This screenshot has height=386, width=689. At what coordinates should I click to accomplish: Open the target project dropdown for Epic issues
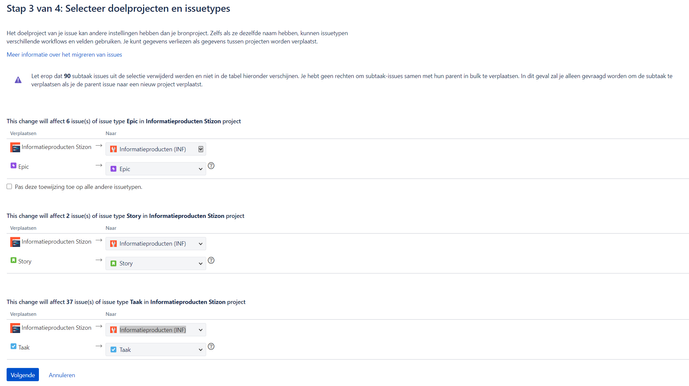[x=156, y=149]
